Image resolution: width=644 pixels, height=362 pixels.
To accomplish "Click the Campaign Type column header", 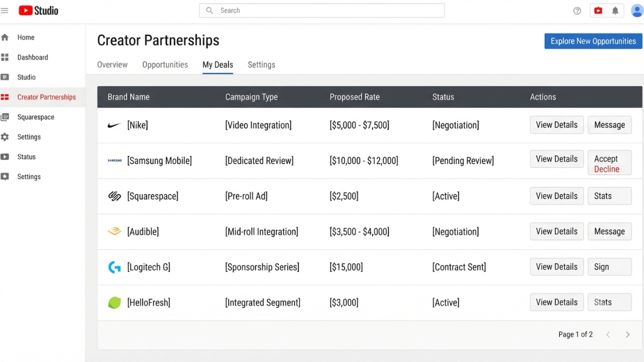I will tap(251, 97).
